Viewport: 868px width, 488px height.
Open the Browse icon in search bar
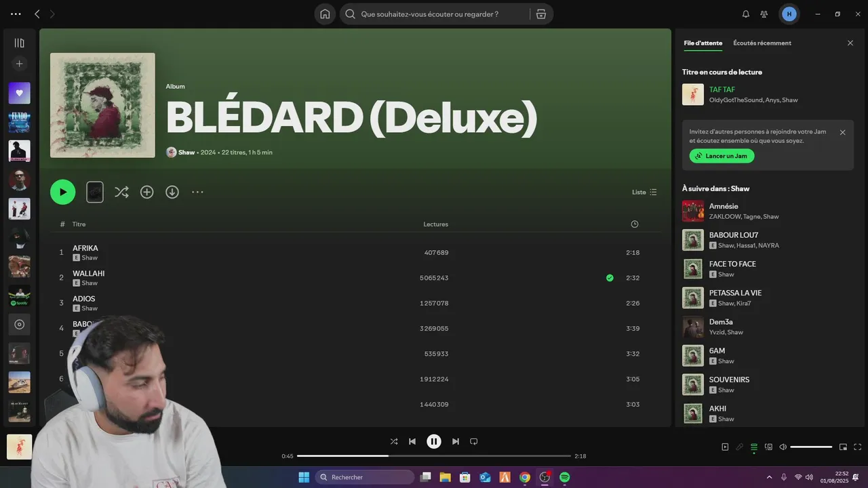pyautogui.click(x=540, y=14)
